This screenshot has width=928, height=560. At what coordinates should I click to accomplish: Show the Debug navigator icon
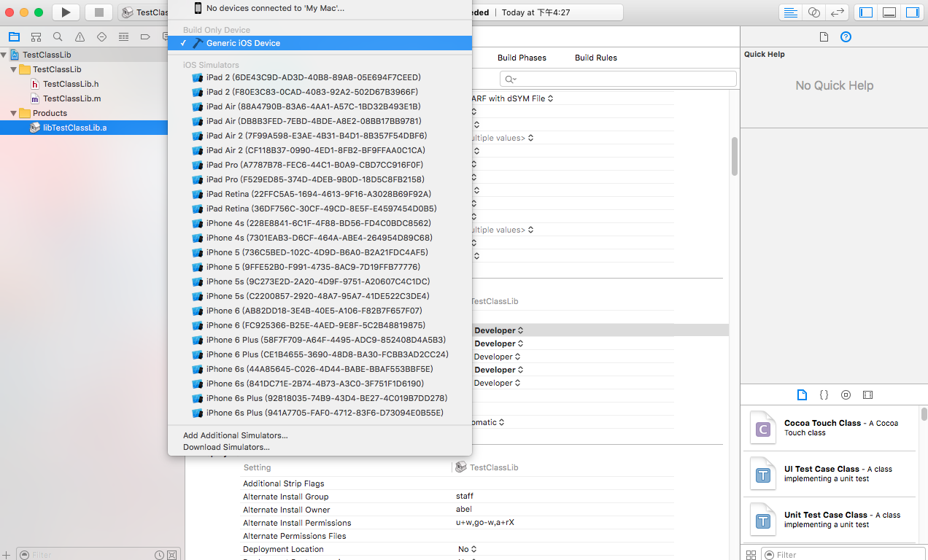click(123, 37)
